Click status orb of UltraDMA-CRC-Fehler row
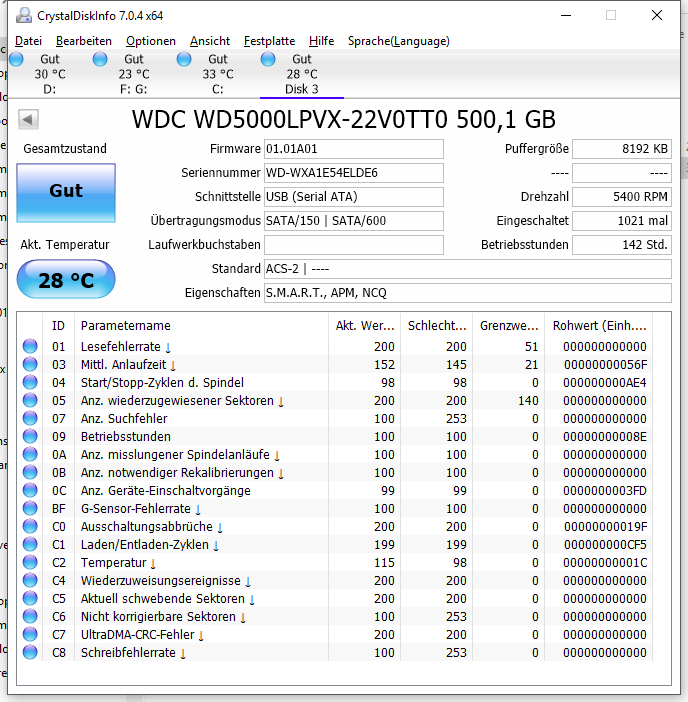The width and height of the screenshot is (688, 702). coord(30,634)
